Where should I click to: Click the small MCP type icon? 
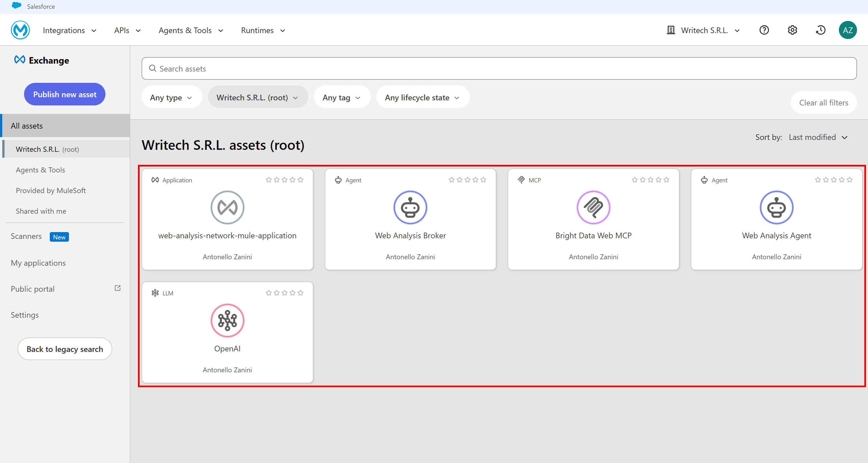[521, 180]
